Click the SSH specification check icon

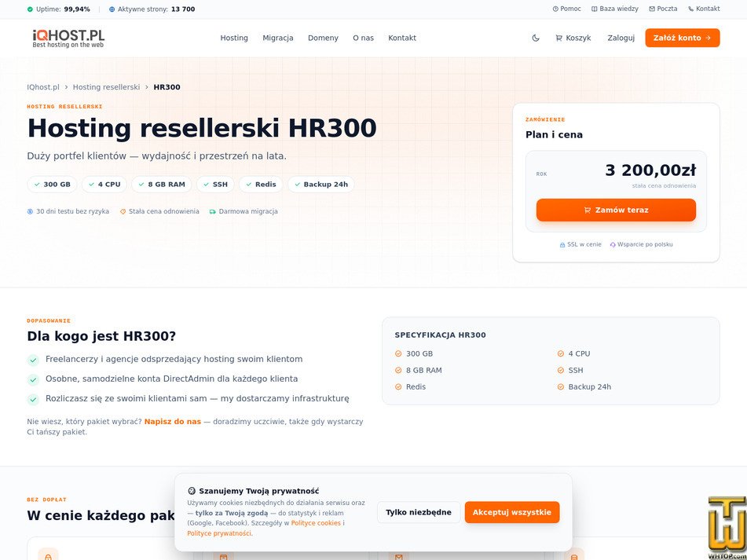[561, 371]
